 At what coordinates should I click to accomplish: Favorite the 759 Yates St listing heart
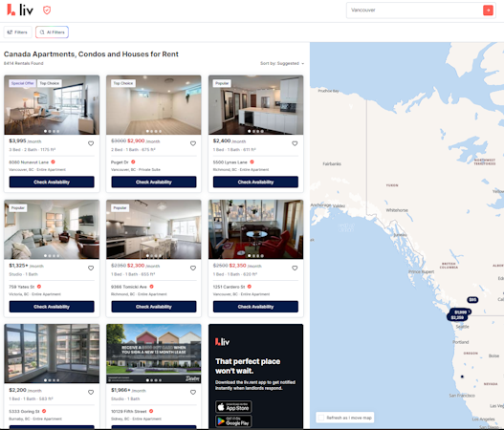(91, 269)
